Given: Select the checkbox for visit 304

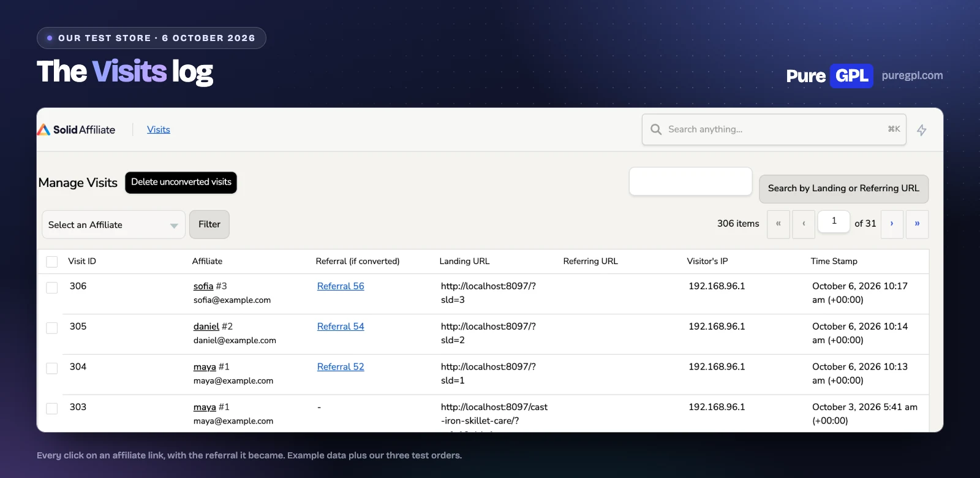Looking at the screenshot, I should point(52,368).
